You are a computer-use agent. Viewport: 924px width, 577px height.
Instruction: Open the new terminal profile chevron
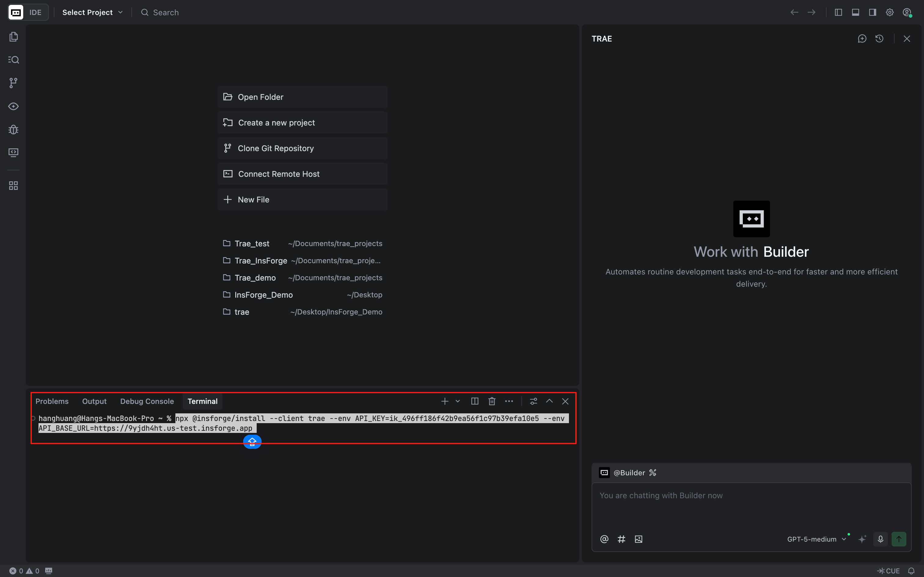(458, 401)
